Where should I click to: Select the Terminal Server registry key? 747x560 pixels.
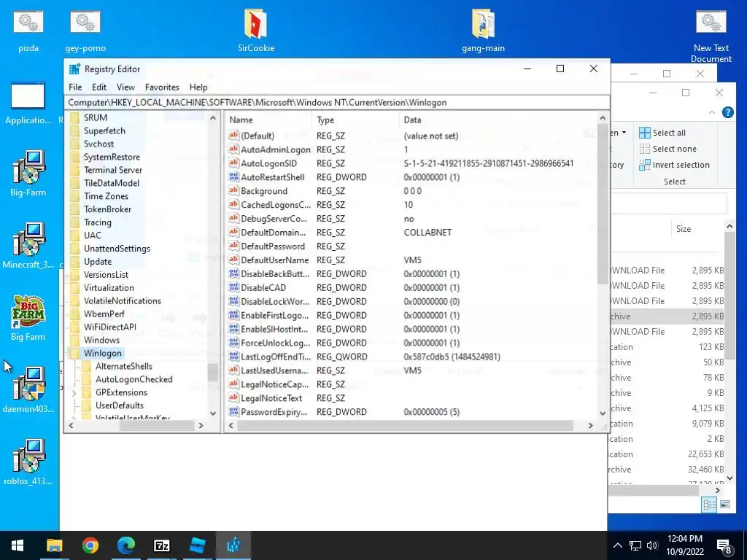113,170
